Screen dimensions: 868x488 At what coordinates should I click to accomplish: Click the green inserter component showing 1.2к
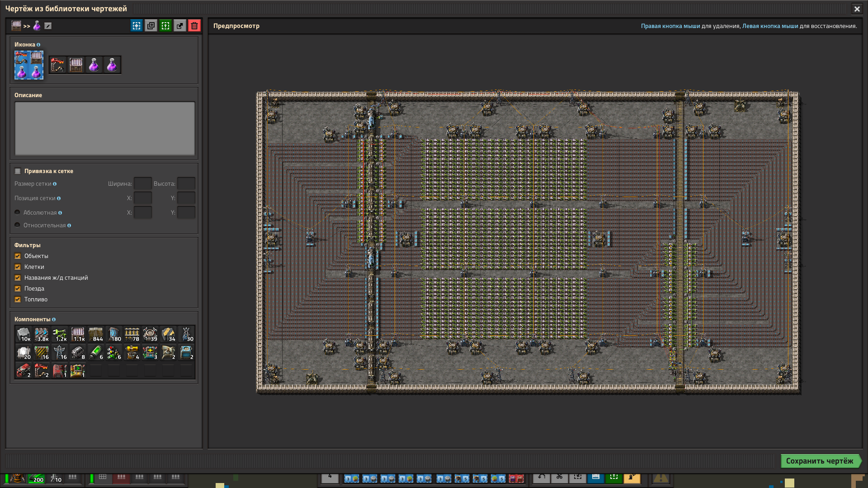[x=60, y=334]
